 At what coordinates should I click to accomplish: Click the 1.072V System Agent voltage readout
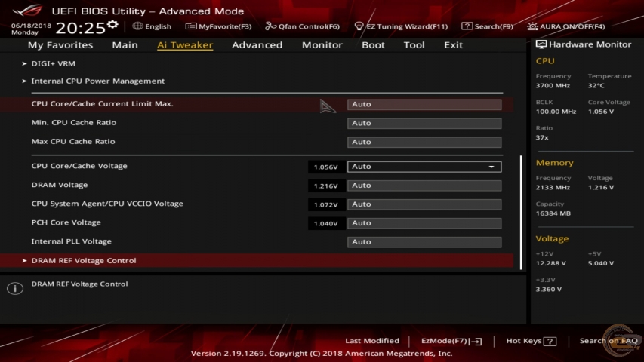[325, 205]
